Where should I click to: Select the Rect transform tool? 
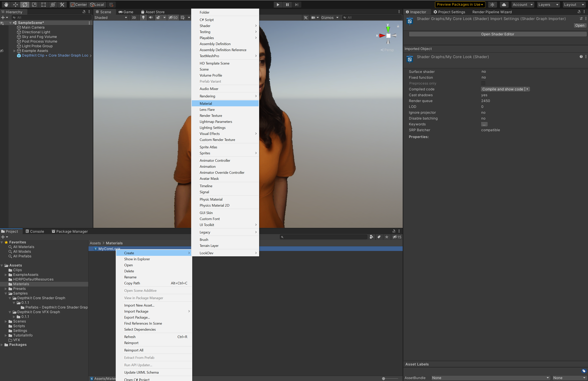pyautogui.click(x=44, y=4)
